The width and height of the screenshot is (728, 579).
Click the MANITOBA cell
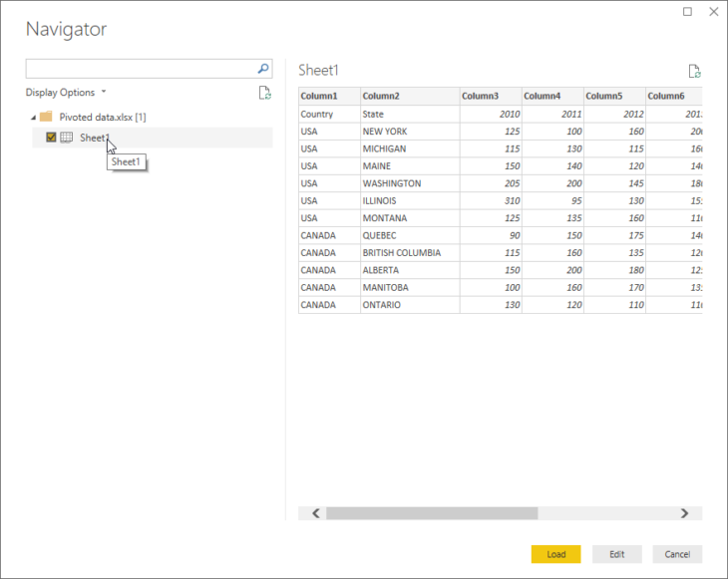click(410, 288)
